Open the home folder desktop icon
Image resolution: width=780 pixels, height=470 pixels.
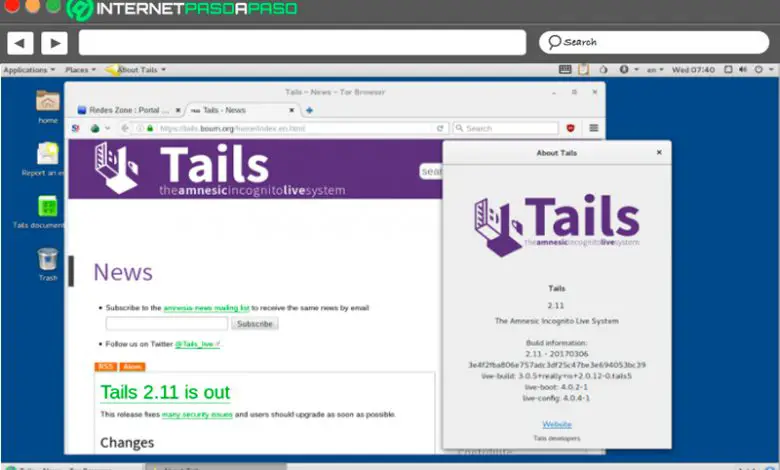pos(48,106)
